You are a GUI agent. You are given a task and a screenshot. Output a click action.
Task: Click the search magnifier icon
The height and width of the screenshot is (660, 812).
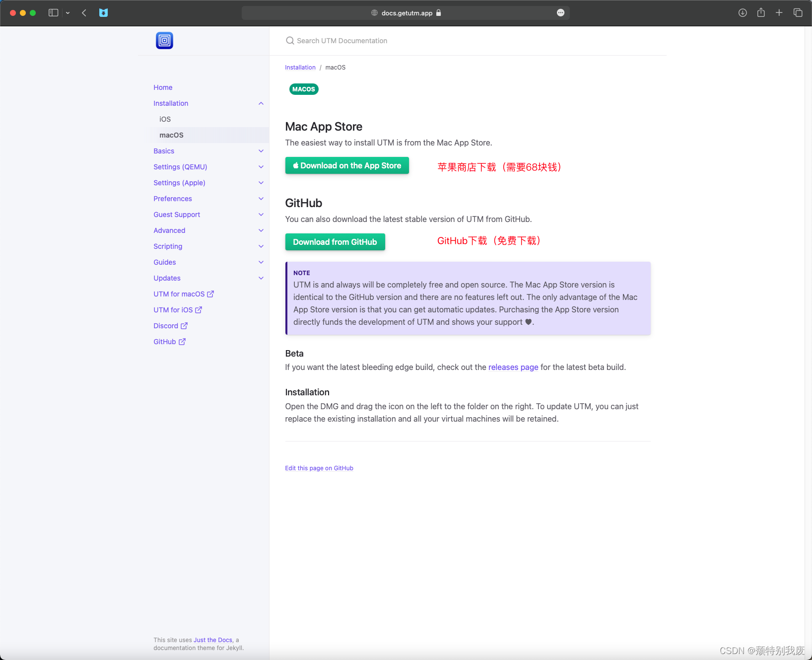(290, 41)
